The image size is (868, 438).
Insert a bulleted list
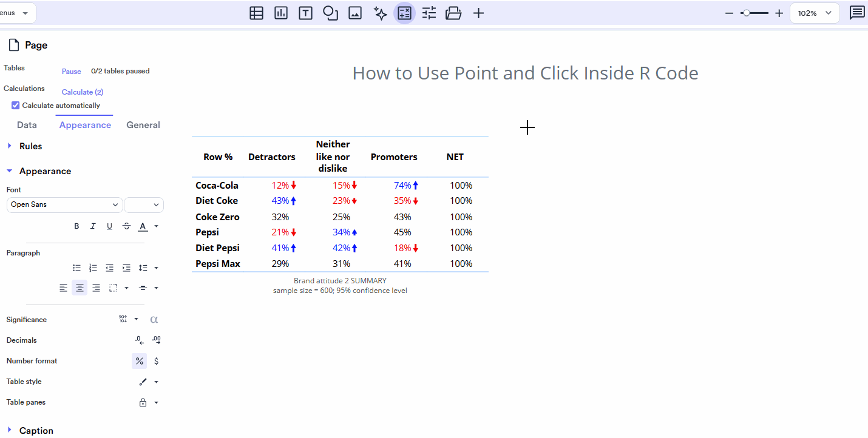(x=77, y=268)
